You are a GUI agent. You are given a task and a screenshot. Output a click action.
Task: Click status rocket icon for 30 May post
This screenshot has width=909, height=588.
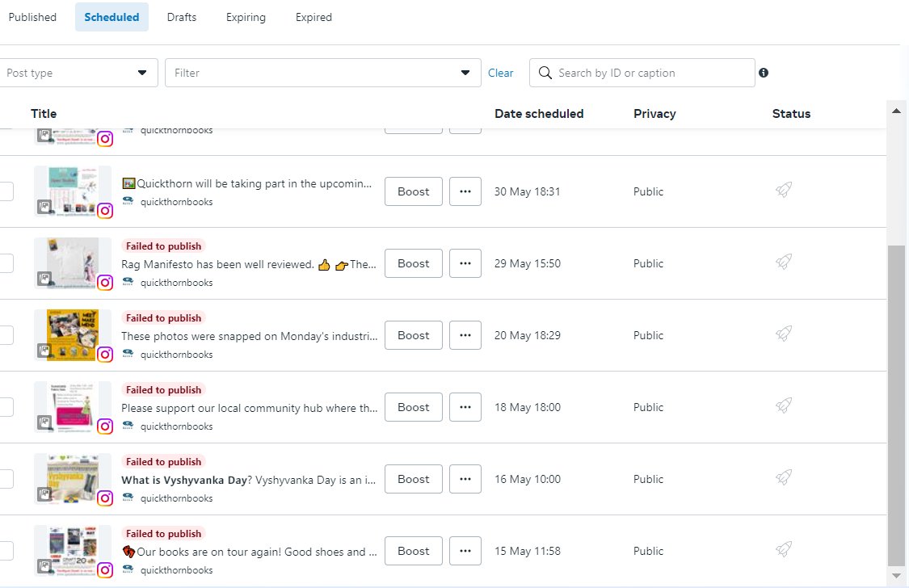(x=784, y=190)
